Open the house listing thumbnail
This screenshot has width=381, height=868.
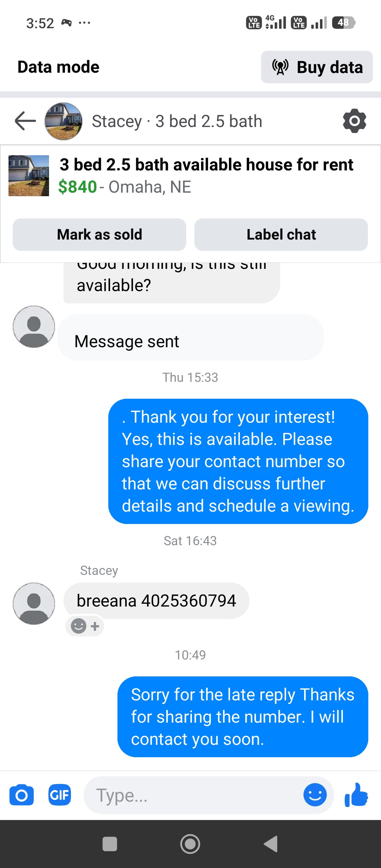coord(29,176)
